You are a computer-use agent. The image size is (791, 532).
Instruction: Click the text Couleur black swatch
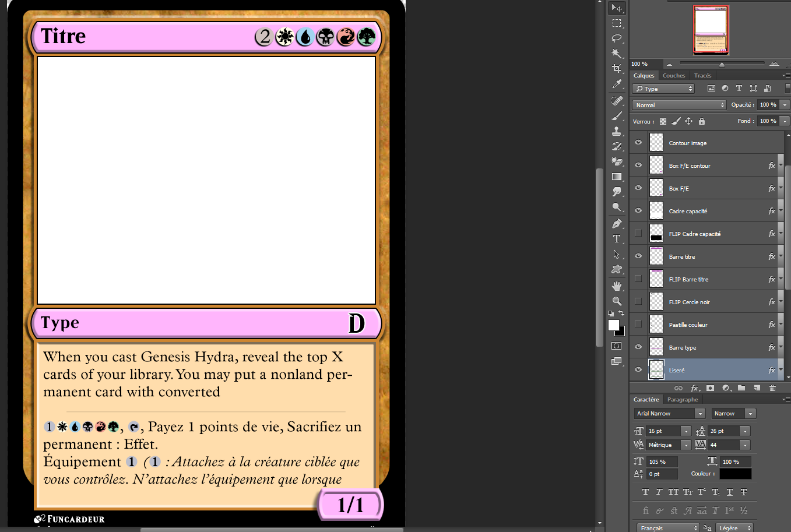735,474
